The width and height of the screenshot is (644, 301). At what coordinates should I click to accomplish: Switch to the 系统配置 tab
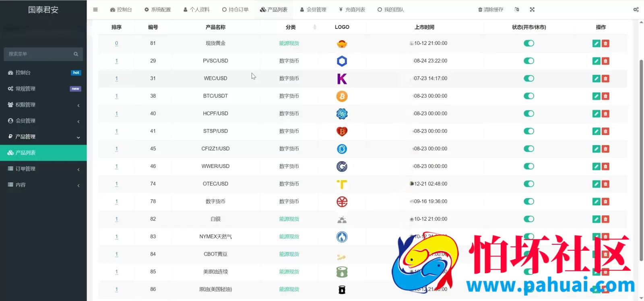coord(157,10)
